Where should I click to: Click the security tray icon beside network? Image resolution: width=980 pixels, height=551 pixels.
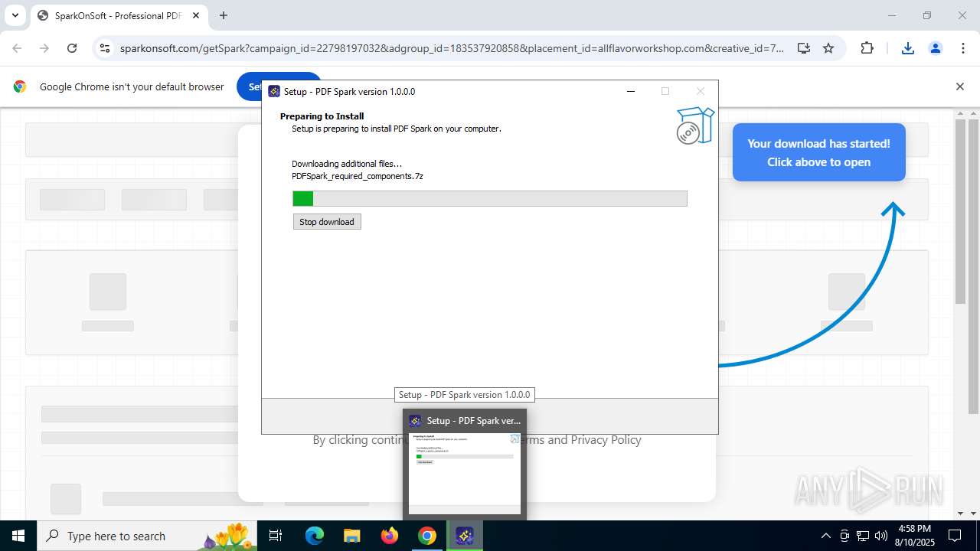pos(844,536)
